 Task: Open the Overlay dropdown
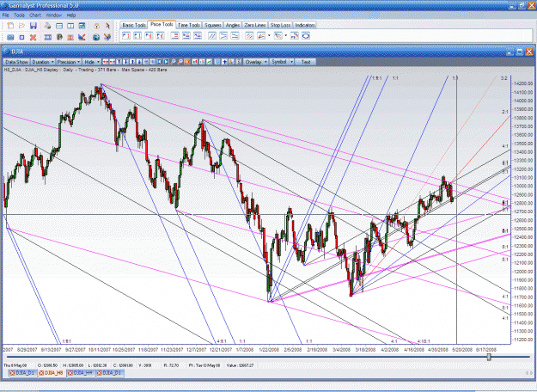coord(256,62)
